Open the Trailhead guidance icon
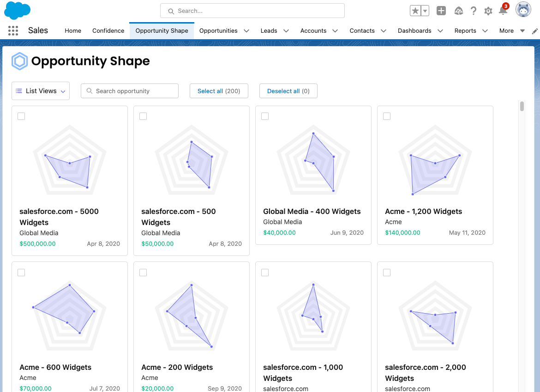Image resolution: width=540 pixels, height=392 pixels. click(458, 11)
